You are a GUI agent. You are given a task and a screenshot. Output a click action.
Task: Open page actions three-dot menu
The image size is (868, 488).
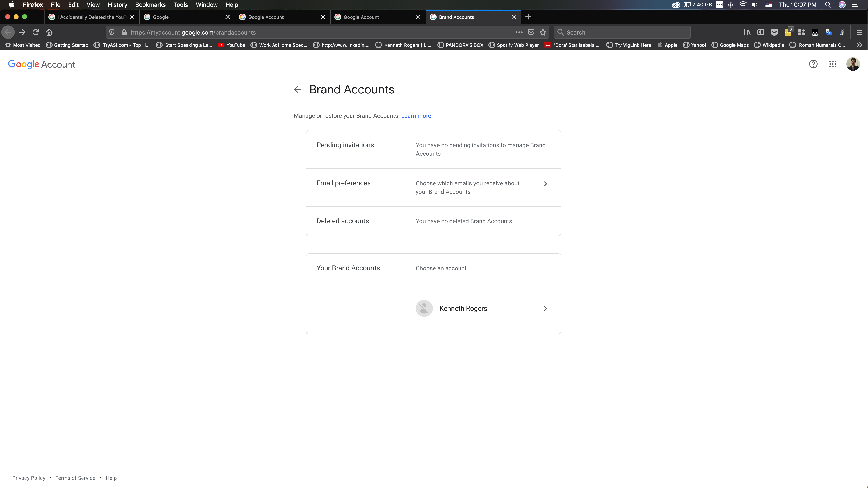[519, 32]
